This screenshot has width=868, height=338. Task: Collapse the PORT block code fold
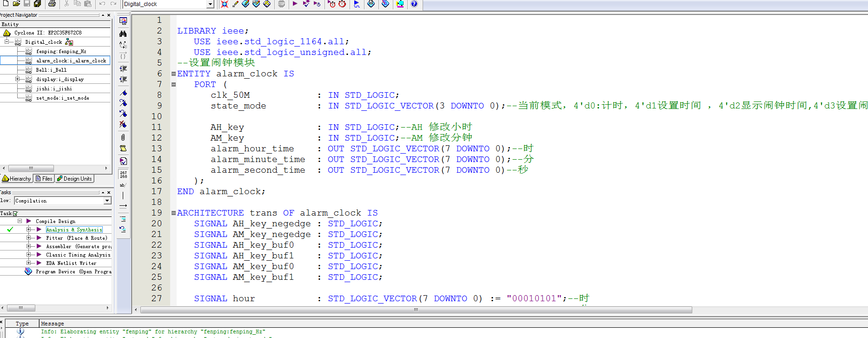(173, 84)
